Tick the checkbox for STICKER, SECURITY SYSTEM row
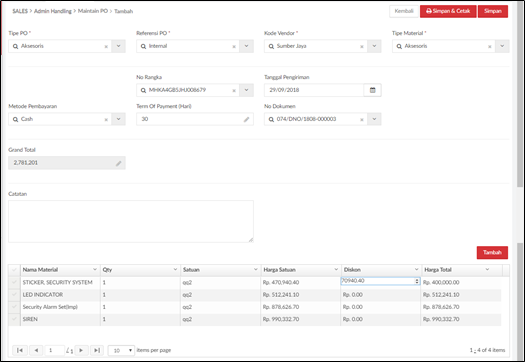Screen dimensions: 525x362 [14, 282]
